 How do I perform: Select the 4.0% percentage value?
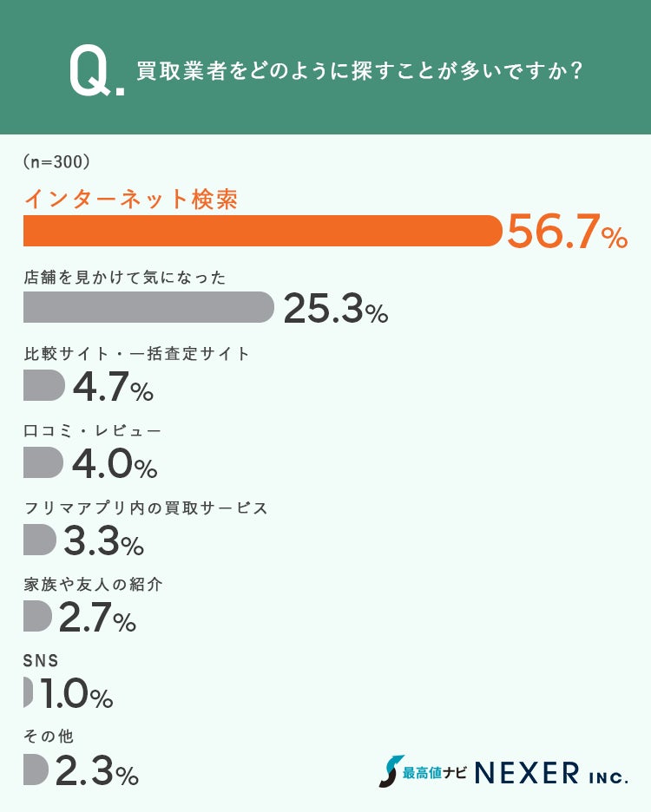114,463
